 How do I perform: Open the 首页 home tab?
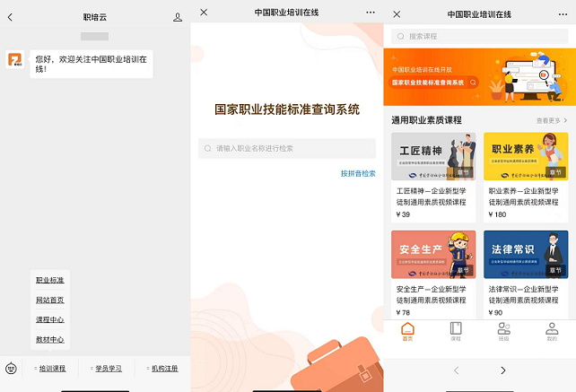click(x=407, y=331)
